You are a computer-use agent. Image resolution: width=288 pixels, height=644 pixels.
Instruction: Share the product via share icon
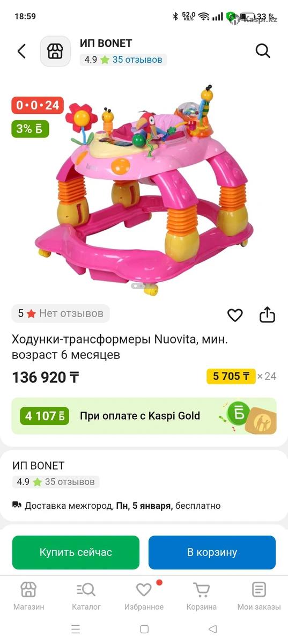point(267,315)
